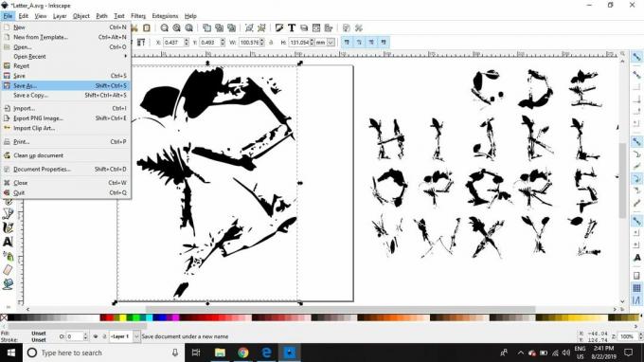The width and height of the screenshot is (644, 362).
Task: Open Chrome from the Windows taskbar
Action: 243,353
